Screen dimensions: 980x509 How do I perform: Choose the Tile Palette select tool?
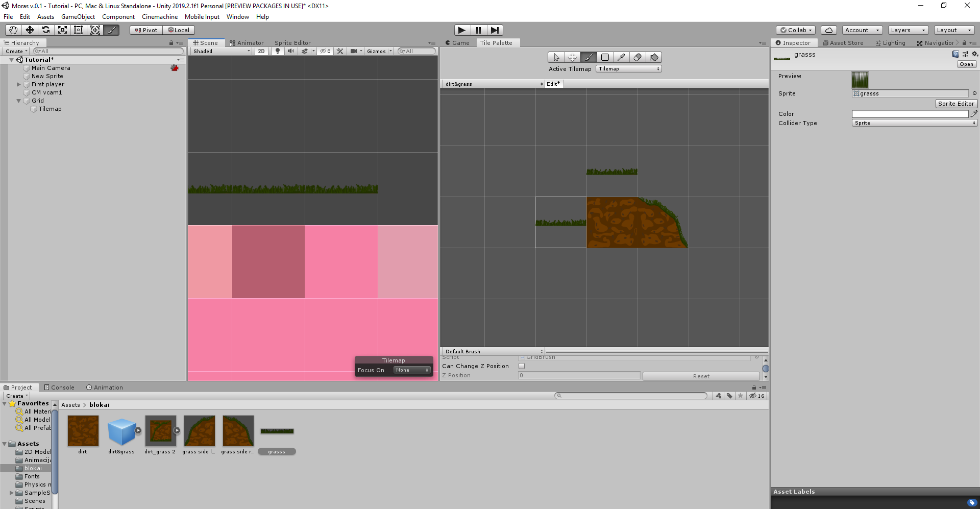pos(556,57)
